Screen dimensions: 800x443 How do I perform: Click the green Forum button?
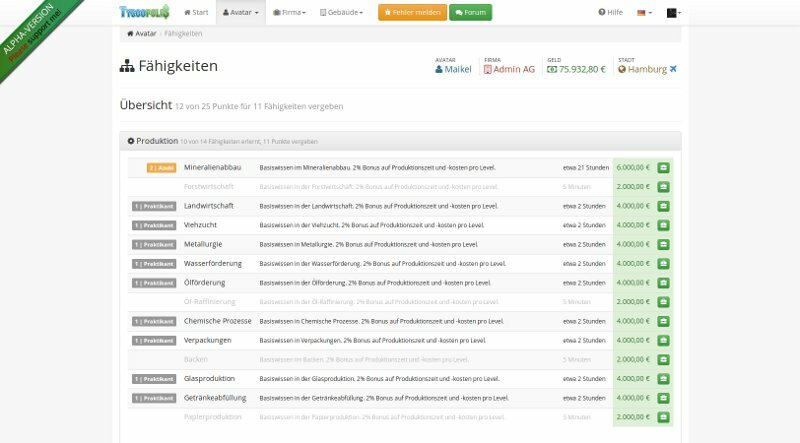(x=470, y=13)
